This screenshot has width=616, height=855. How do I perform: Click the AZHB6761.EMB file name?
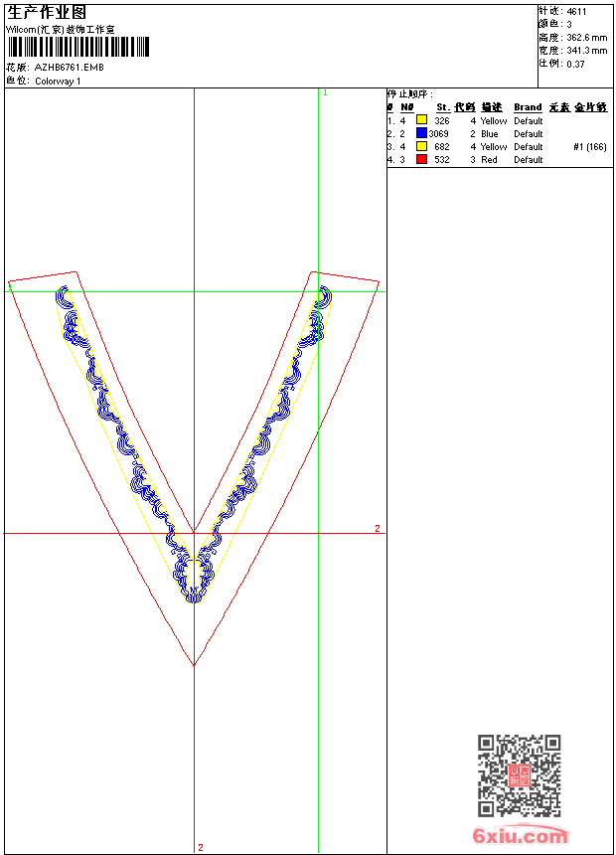click(69, 68)
